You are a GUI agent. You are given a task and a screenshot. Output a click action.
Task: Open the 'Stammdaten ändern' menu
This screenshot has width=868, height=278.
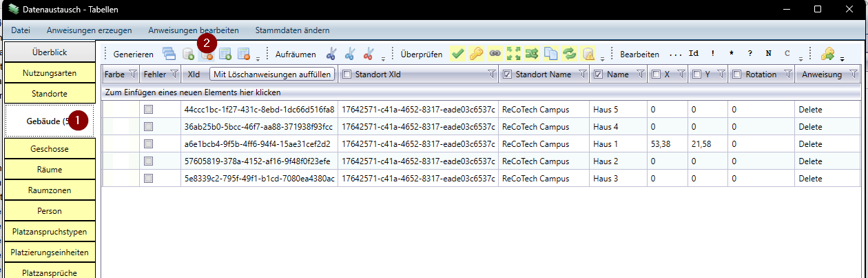click(292, 30)
